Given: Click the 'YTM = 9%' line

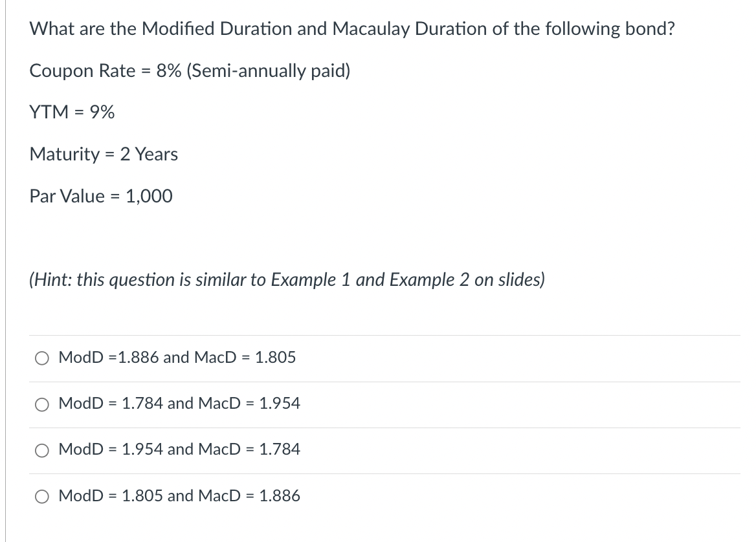Looking at the screenshot, I should coord(72,113).
